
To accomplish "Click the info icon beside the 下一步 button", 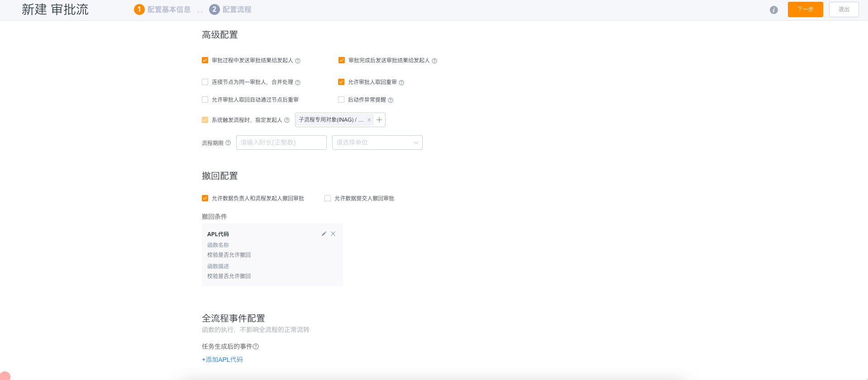I will pos(774,10).
